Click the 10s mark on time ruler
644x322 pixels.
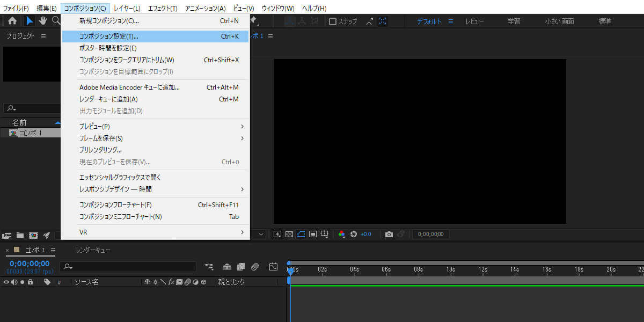tap(451, 269)
